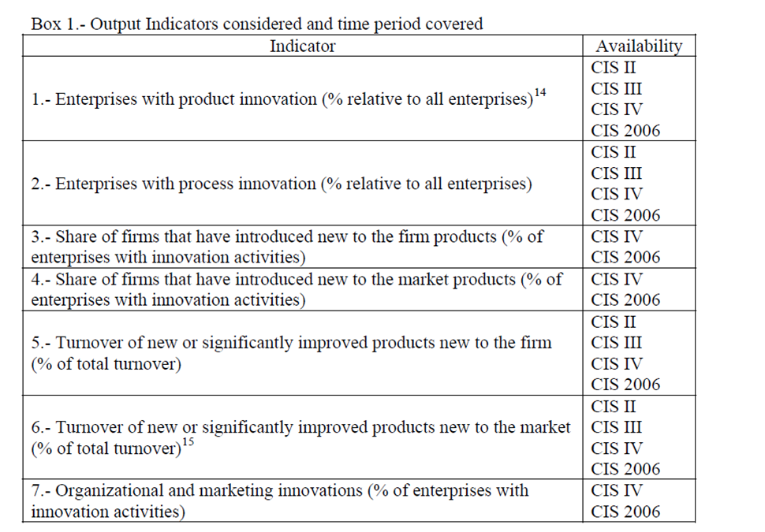Click CIS 2006 in indicator 7 row
Viewport: 765px width, 532px height.
(x=625, y=512)
